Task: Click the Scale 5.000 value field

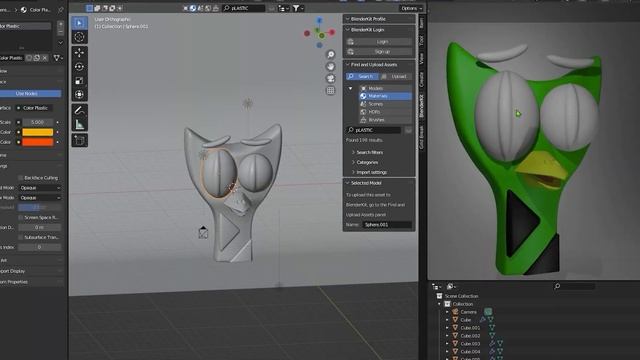Action: (38, 122)
